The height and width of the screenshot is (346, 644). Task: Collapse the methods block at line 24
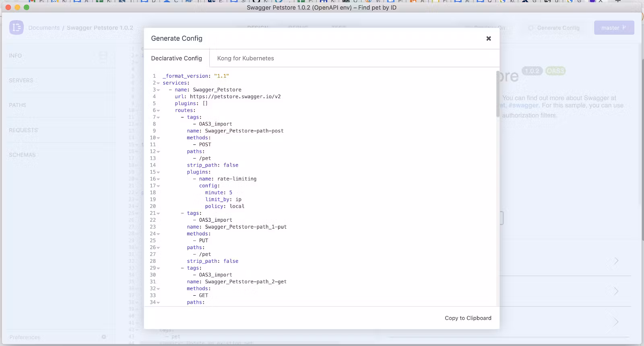click(158, 234)
